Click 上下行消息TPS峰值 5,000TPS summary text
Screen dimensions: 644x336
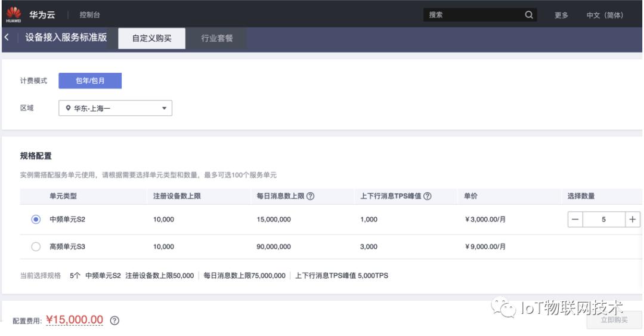click(341, 276)
